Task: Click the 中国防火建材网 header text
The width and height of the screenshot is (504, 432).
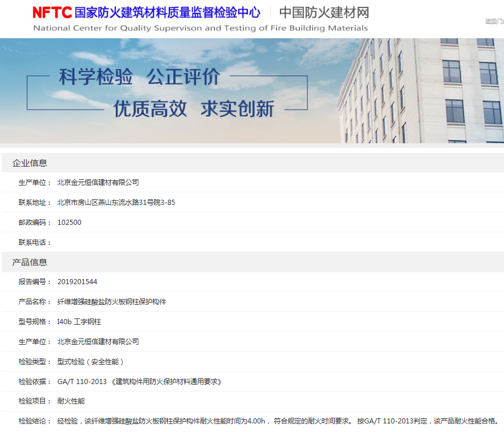Action: coord(324,13)
